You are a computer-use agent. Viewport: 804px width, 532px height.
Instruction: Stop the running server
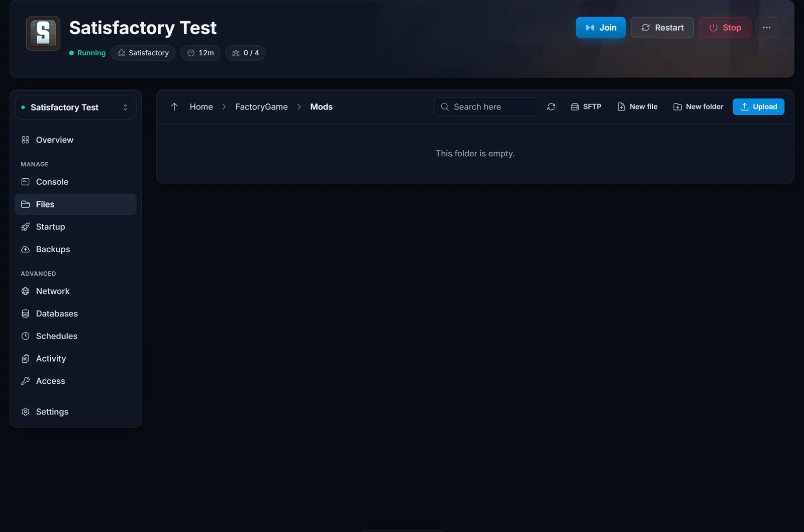point(725,28)
